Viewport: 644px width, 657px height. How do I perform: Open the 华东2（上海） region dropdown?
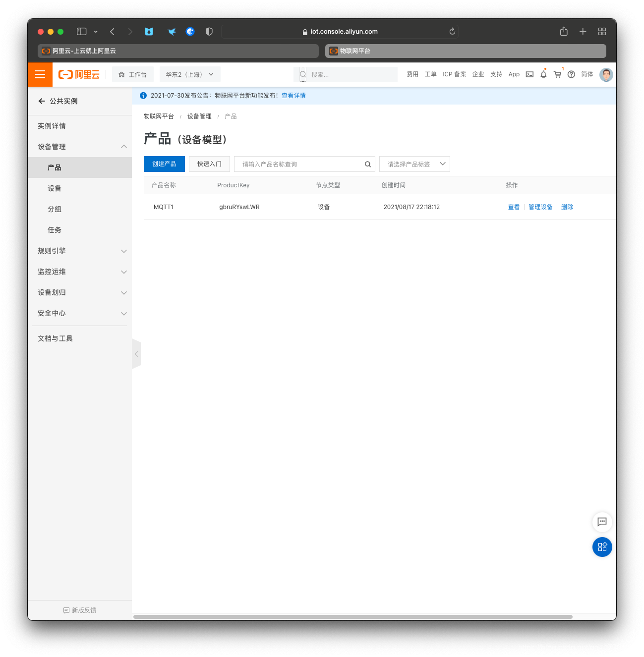[x=189, y=74]
